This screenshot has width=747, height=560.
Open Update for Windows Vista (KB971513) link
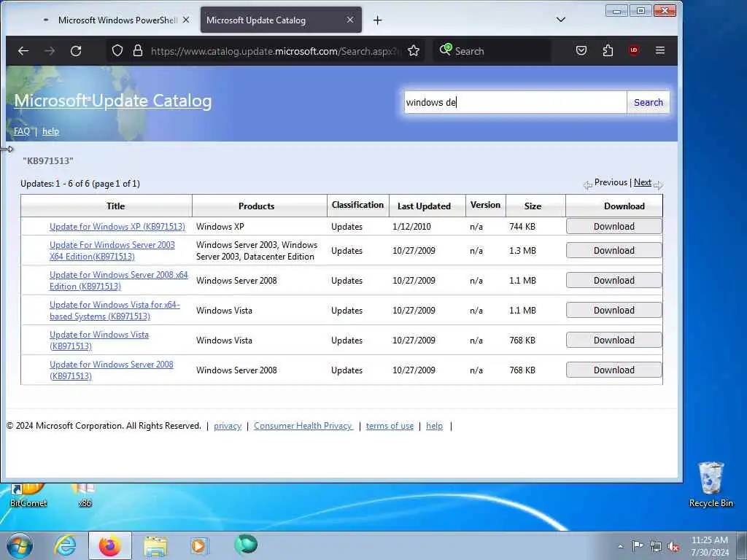(x=99, y=341)
